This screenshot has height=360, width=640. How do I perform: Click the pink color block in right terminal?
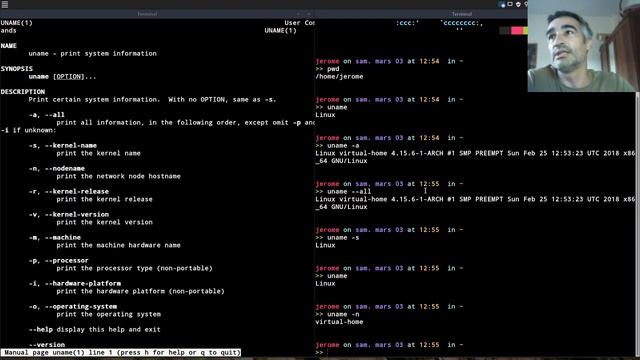[x=517, y=31]
